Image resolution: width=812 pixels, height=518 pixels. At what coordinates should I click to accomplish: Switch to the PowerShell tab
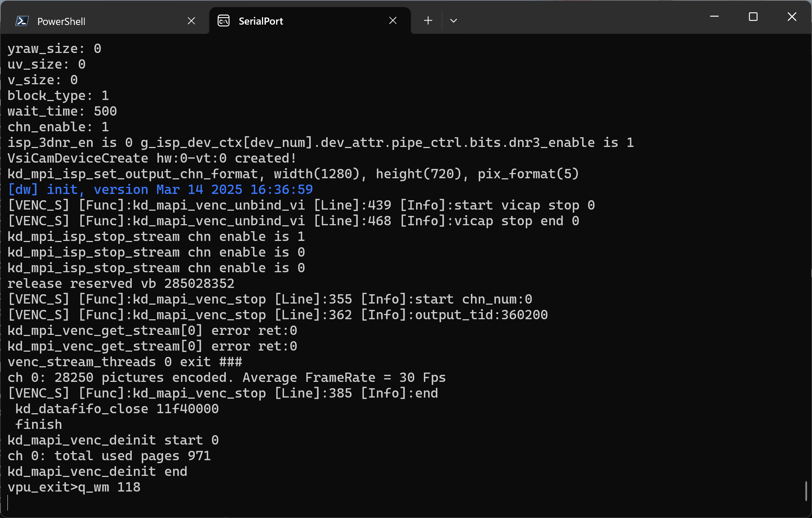(62, 21)
